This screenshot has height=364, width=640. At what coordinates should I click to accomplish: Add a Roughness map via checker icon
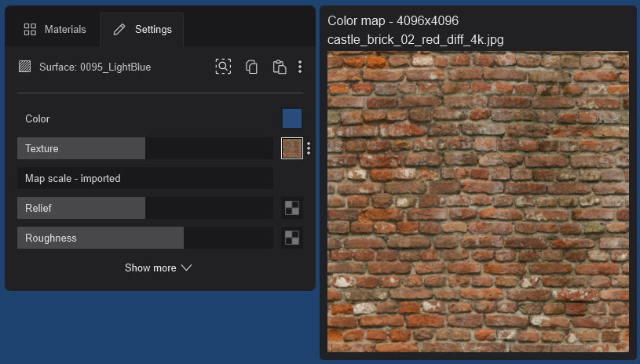[x=292, y=238]
